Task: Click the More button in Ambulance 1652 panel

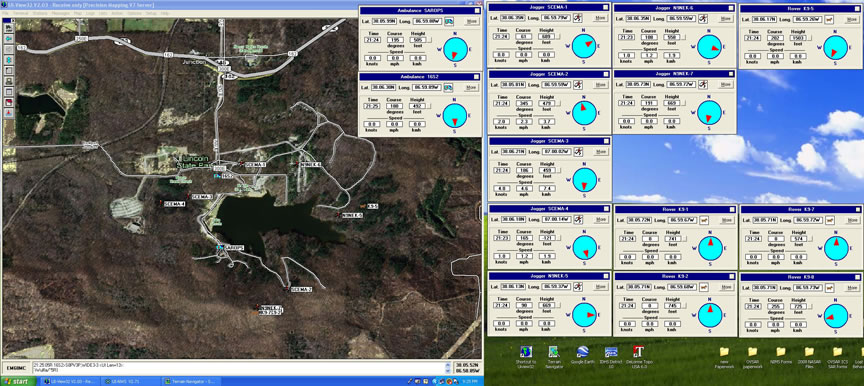Action: [472, 87]
